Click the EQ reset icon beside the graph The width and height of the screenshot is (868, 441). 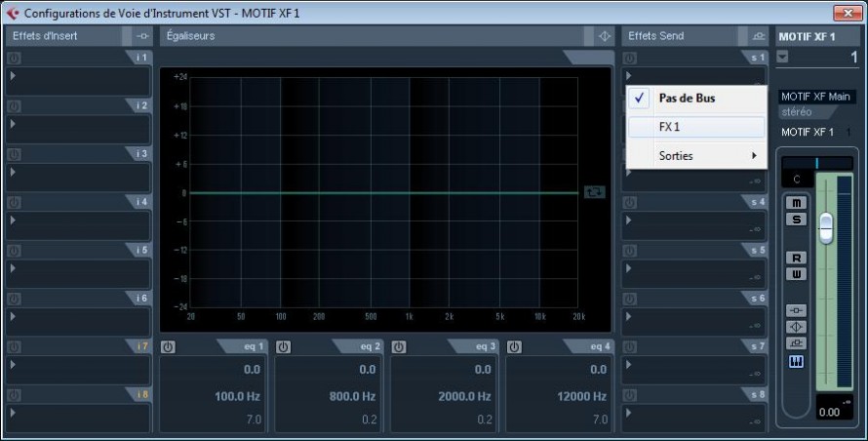[594, 192]
